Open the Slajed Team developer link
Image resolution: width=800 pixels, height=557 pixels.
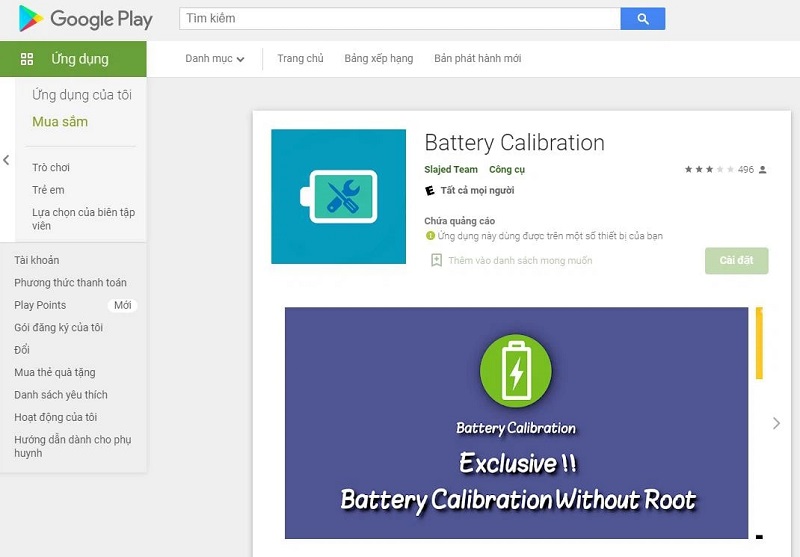pos(451,169)
